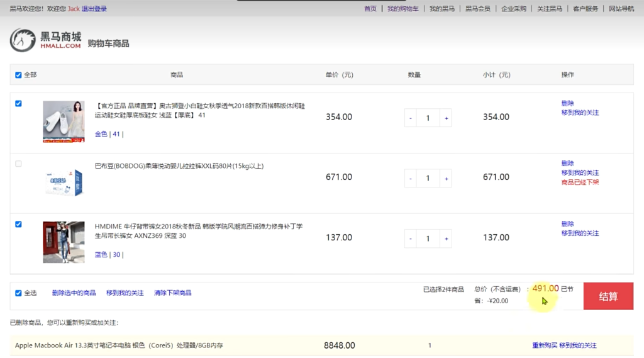Viewport: 644px width, 358px height.
Task: Click quantity input field for BOBDOG diapers
Action: (428, 178)
